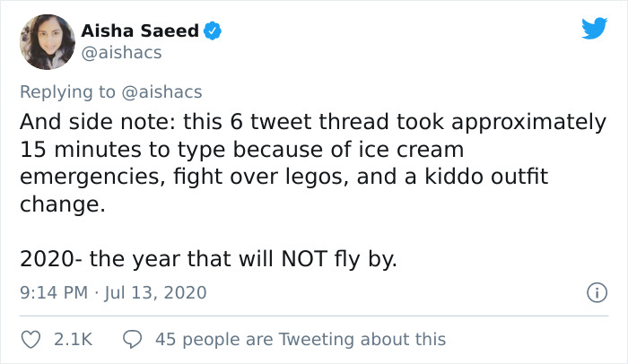Open Aisha Saeed's profile picture
628x364 pixels.
(x=48, y=41)
